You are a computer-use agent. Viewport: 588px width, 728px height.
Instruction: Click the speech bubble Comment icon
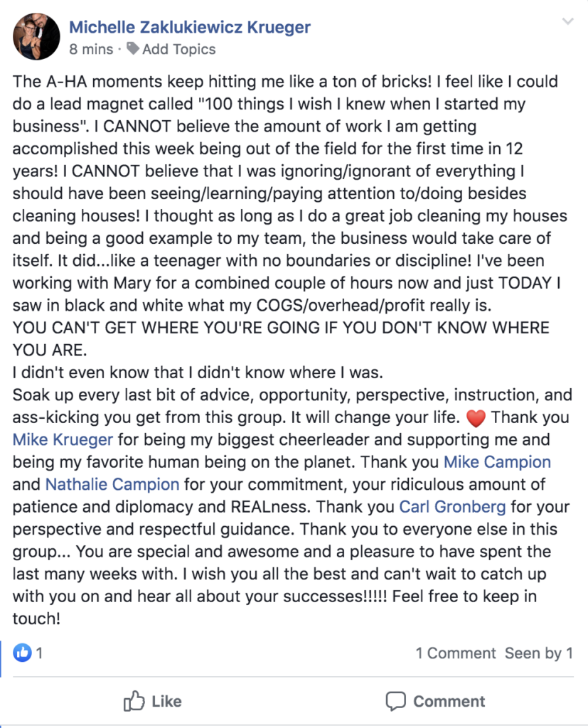(x=395, y=702)
